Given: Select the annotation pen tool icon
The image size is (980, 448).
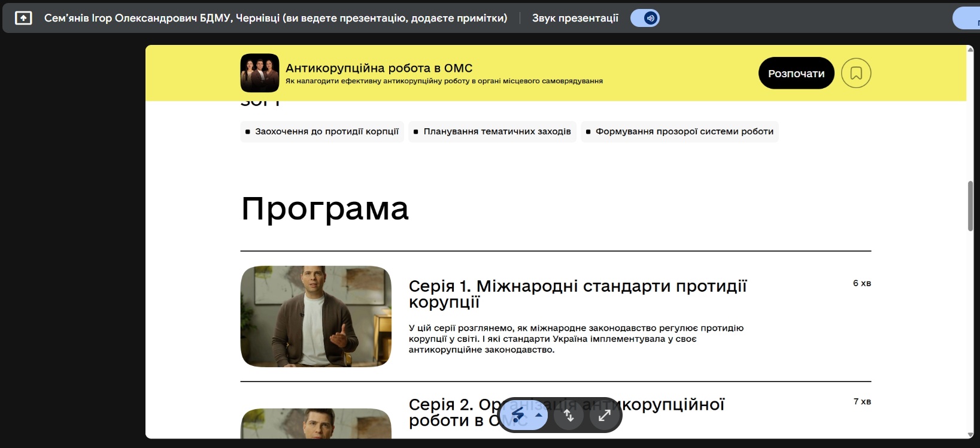Looking at the screenshot, I should 517,414.
